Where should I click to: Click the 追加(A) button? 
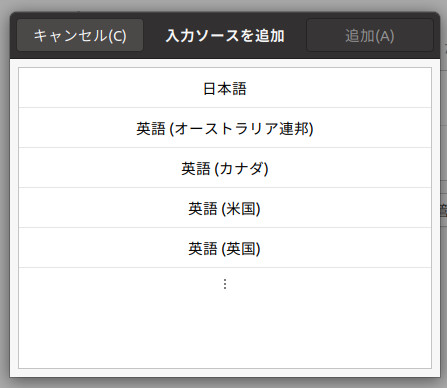pos(370,35)
